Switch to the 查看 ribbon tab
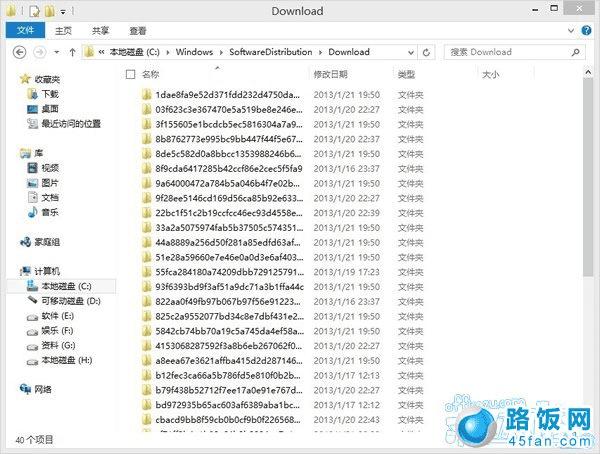Screen dimensions: 600x454 point(137,31)
